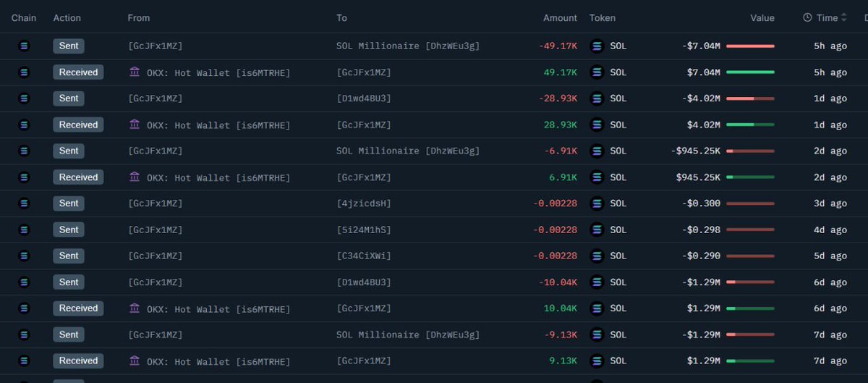The image size is (868, 383).
Task: Click the Sent badge in the -49.17K row
Action: [x=69, y=46]
